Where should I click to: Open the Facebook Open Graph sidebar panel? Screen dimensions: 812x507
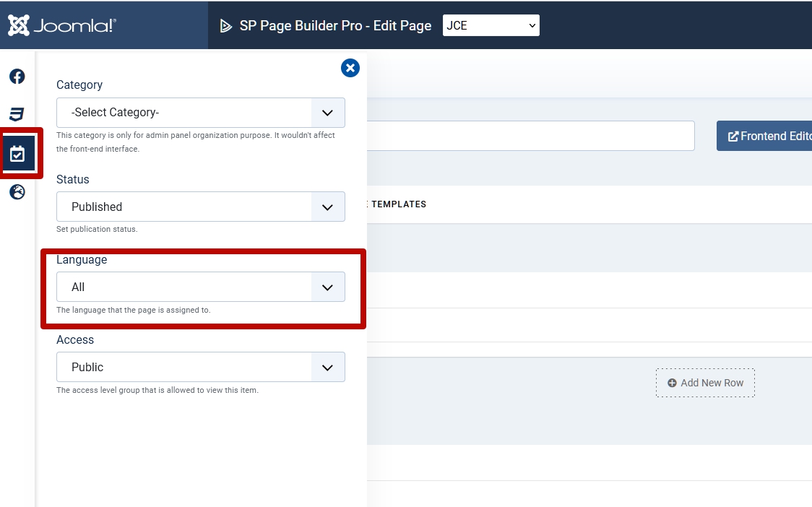17,77
